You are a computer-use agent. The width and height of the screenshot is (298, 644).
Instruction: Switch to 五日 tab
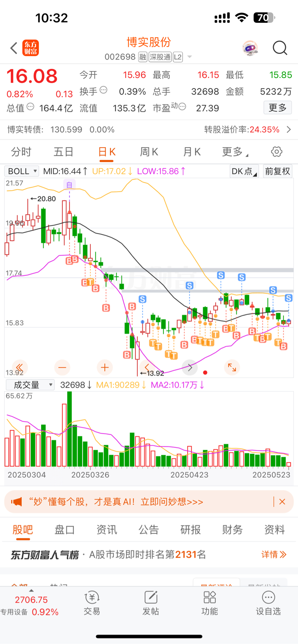[x=63, y=152]
